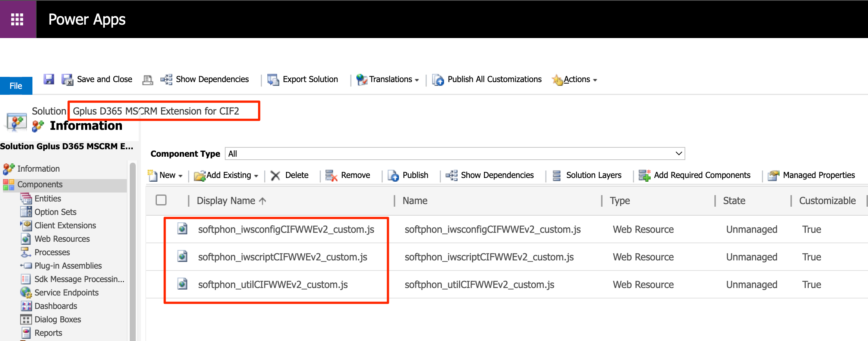Screen dimensions: 868x341
Task: Open Reports in the tree
Action: (48, 333)
